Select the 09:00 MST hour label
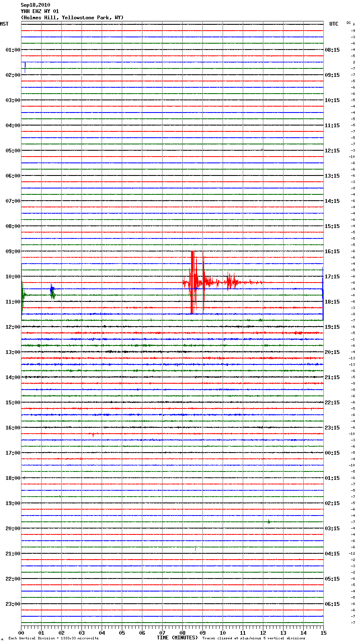The height and width of the screenshot is (644, 357). [13, 251]
